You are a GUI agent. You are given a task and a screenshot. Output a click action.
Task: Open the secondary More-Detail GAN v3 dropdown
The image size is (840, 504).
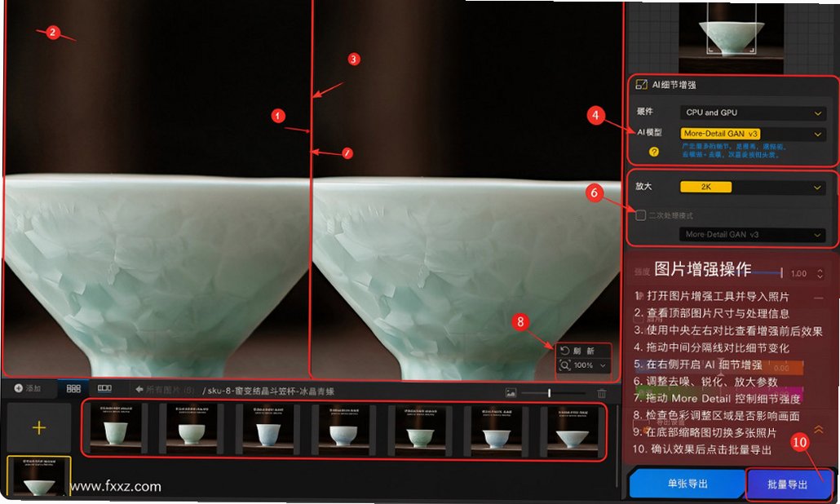[753, 235]
